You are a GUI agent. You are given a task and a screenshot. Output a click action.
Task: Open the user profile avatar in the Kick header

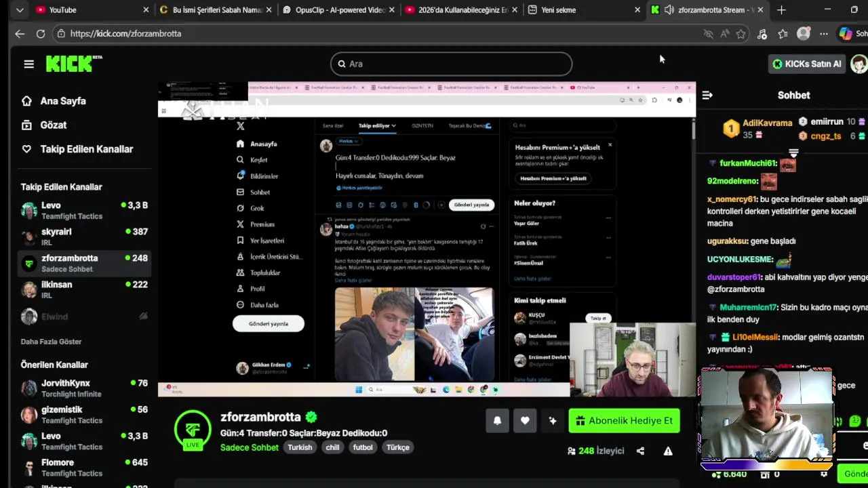(x=859, y=64)
